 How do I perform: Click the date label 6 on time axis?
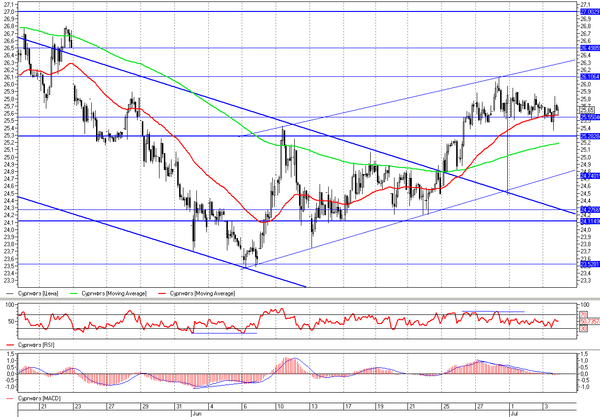[245, 406]
